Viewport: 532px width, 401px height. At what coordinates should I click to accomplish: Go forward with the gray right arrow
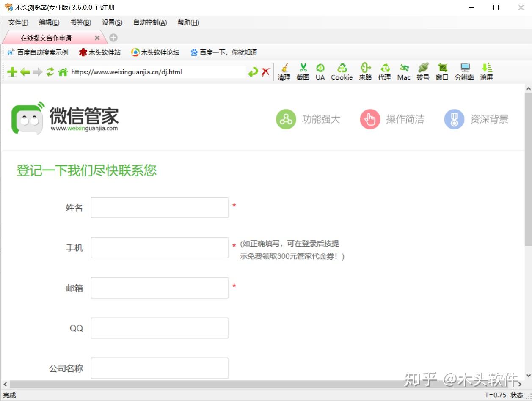coord(38,72)
